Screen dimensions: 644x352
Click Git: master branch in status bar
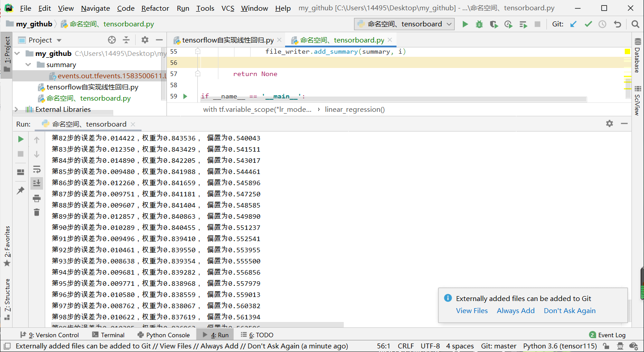(x=499, y=346)
